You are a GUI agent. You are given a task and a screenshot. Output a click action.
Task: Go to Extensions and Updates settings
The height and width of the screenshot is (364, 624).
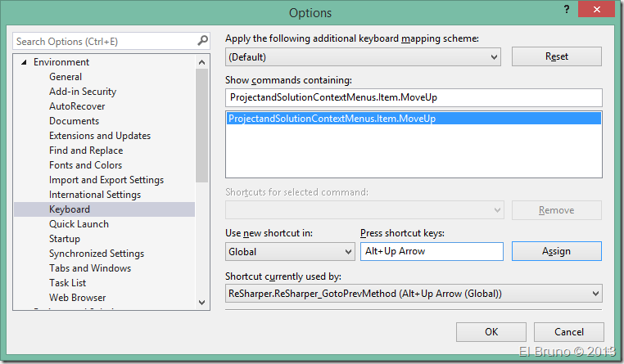(99, 136)
